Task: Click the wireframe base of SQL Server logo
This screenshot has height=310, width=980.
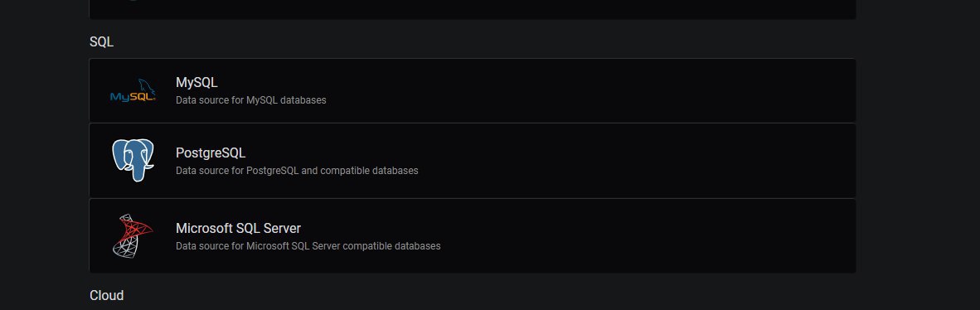Action: click(124, 245)
